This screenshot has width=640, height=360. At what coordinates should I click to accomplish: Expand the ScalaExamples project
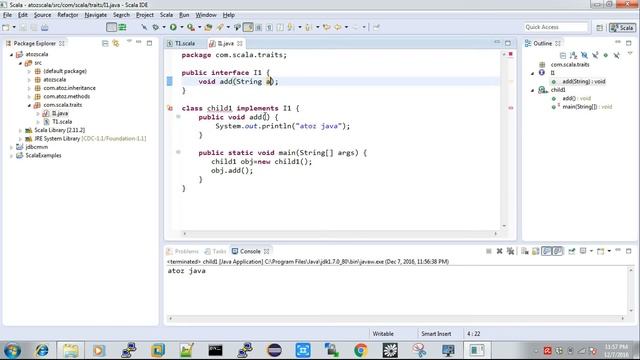coord(12,156)
